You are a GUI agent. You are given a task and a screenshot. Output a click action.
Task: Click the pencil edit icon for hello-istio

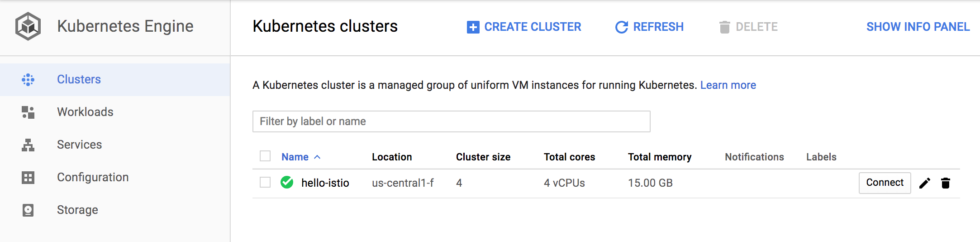tap(925, 183)
